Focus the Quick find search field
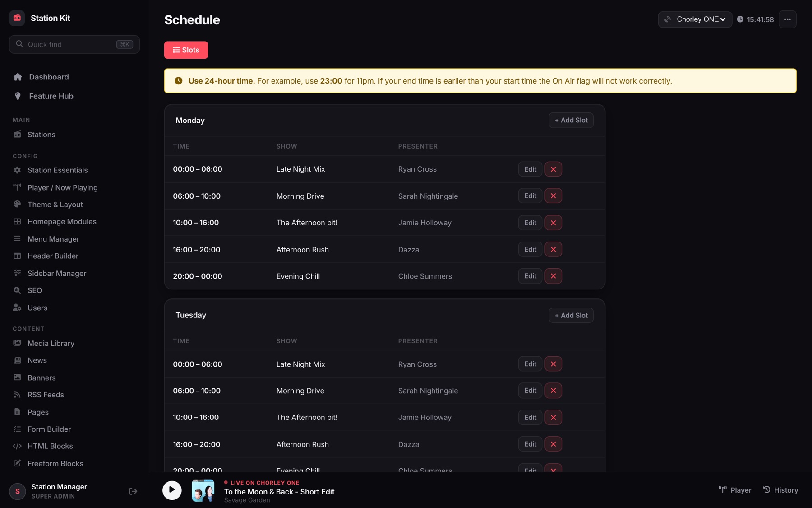The width and height of the screenshot is (812, 508). click(x=74, y=44)
